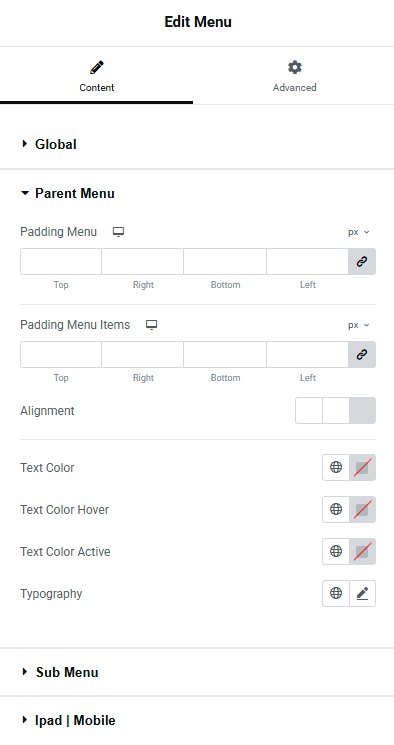Click the responsive monitor icon beside Padding Menu
The image size is (394, 745).
coord(118,232)
